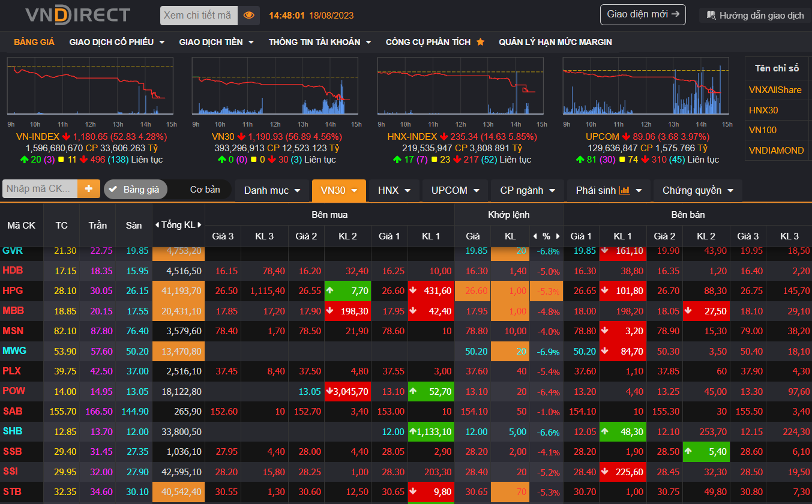This screenshot has height=504, width=812.
Task: Click the star icon next to Công cụ phân tích
Action: pyautogui.click(x=480, y=42)
